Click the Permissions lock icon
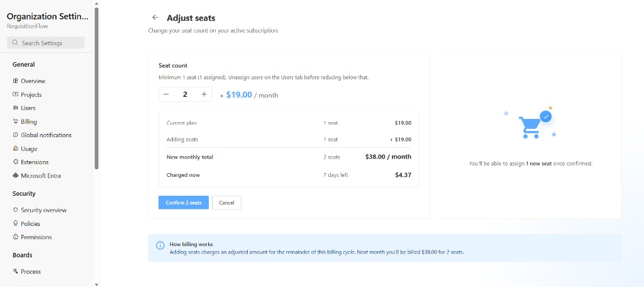 pos(16,237)
